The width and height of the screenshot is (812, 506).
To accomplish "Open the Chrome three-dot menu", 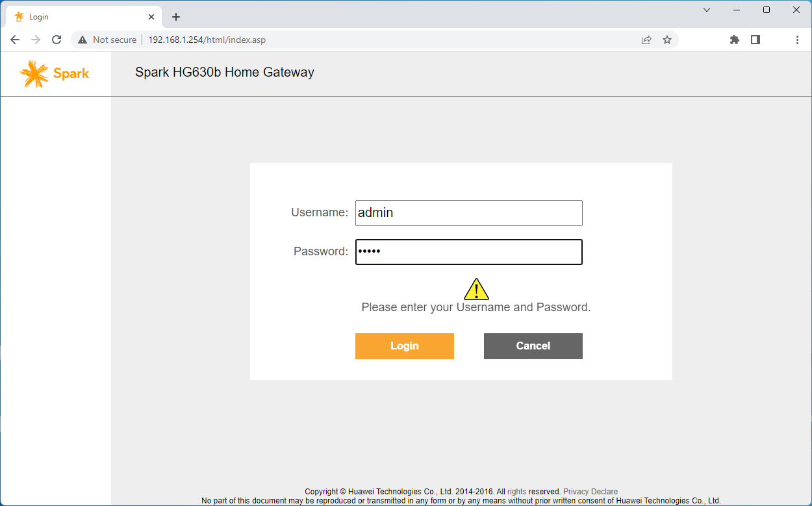I will pyautogui.click(x=797, y=40).
